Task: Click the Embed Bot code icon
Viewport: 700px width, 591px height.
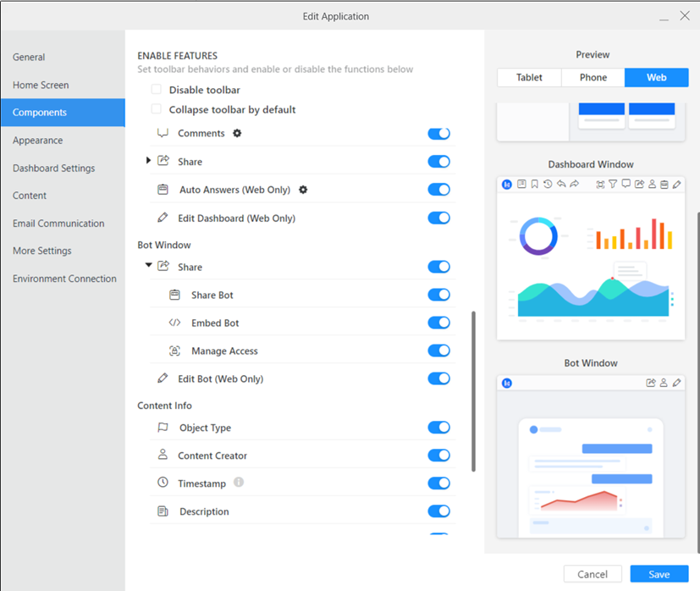Action: click(x=174, y=323)
